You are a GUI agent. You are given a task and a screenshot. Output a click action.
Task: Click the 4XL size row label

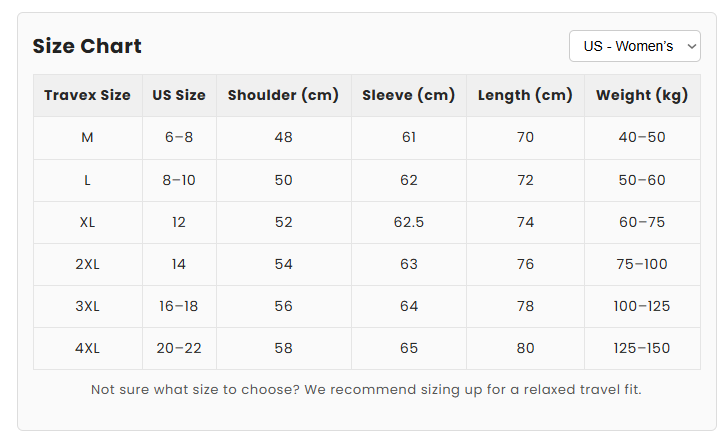[x=87, y=348]
